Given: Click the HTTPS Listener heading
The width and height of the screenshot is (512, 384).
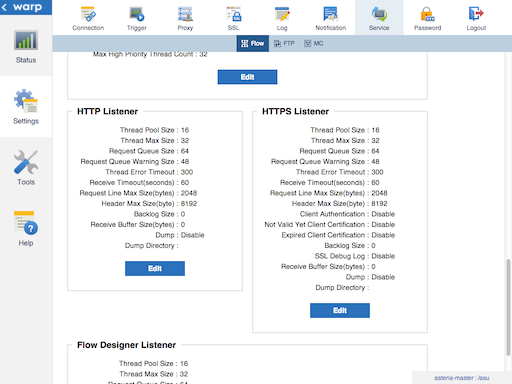Looking at the screenshot, I should 295,111.
